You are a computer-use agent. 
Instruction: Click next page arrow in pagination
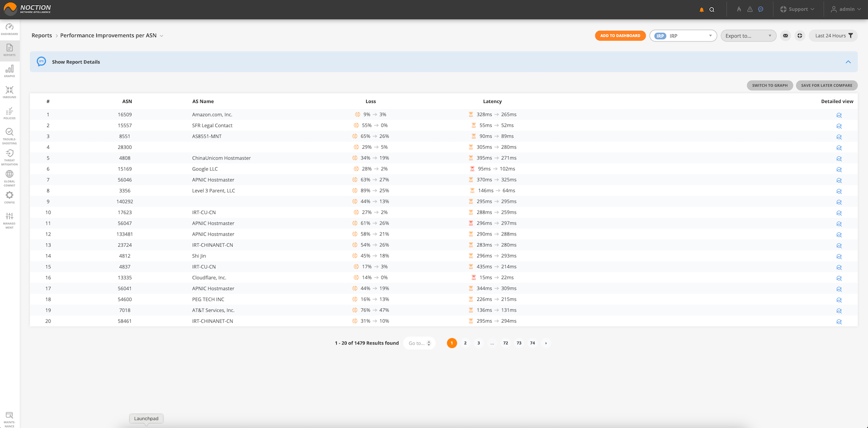[546, 343]
